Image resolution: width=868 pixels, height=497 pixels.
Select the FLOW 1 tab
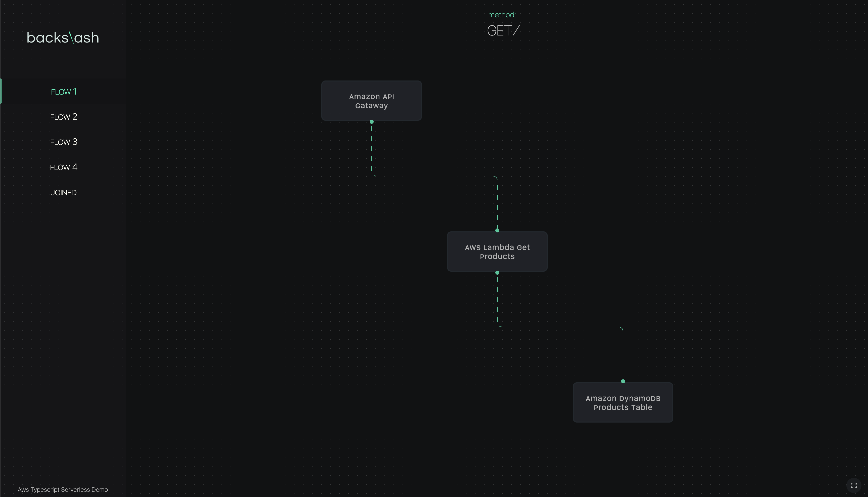pos(63,92)
